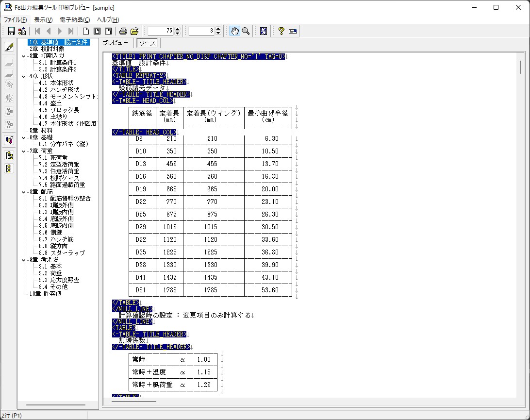Select 4.1 本体形状 tree item
This screenshot has width=530, height=420.
pyautogui.click(x=56, y=83)
